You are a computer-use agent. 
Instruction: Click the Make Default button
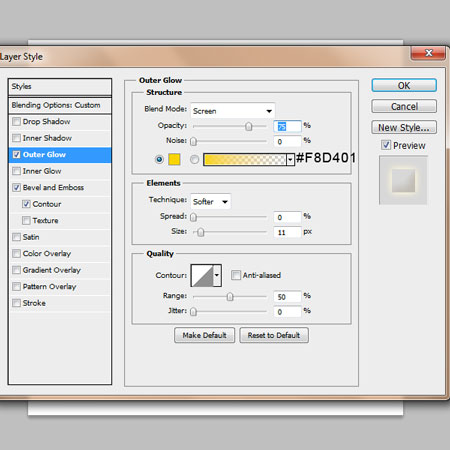pos(204,335)
